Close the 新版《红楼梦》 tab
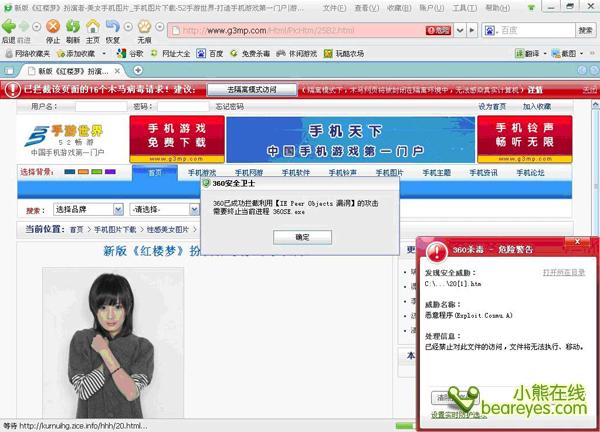Viewport: 600px width, 432px height. click(x=117, y=71)
